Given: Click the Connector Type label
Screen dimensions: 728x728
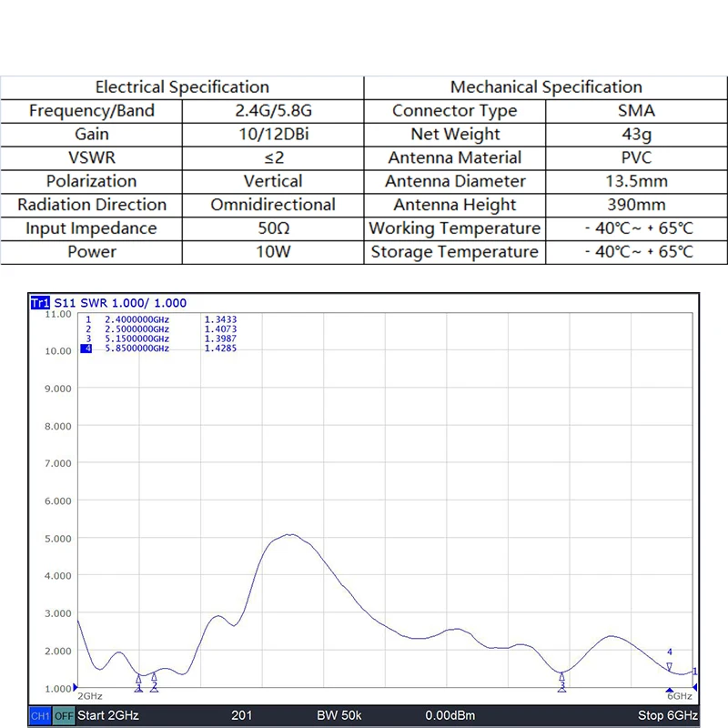Looking at the screenshot, I should [454, 111].
